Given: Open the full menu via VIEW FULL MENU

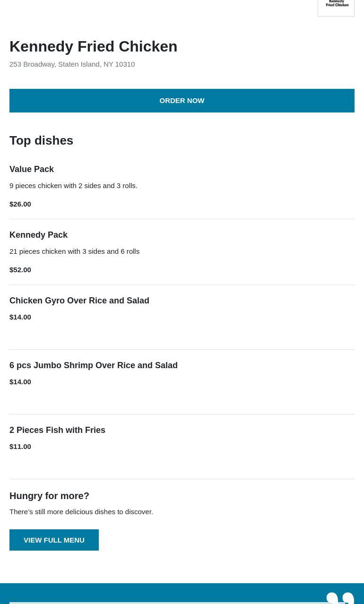Looking at the screenshot, I should (54, 540).
